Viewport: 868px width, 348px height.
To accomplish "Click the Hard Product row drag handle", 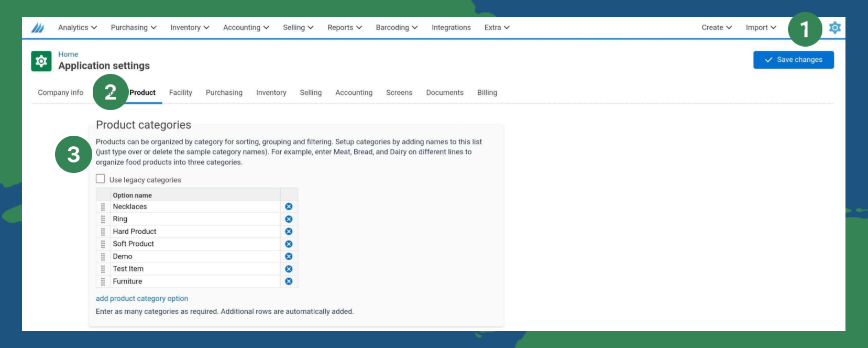I will (x=103, y=232).
